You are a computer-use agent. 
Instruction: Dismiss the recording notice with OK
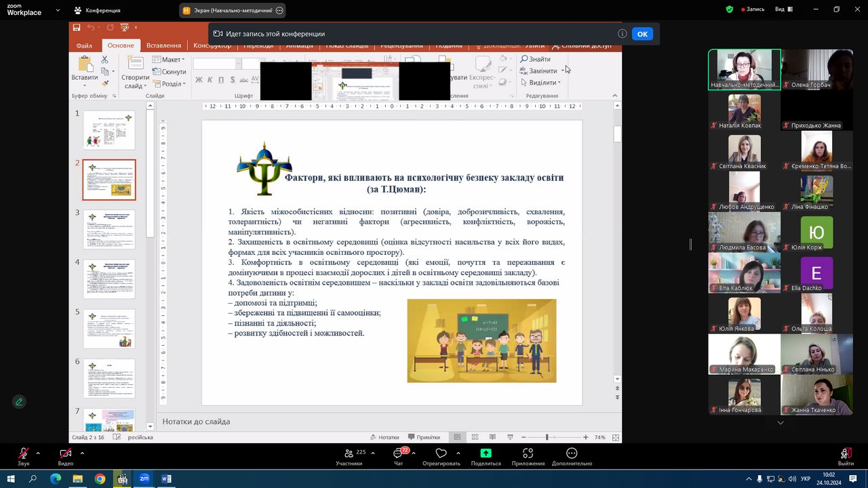click(642, 34)
